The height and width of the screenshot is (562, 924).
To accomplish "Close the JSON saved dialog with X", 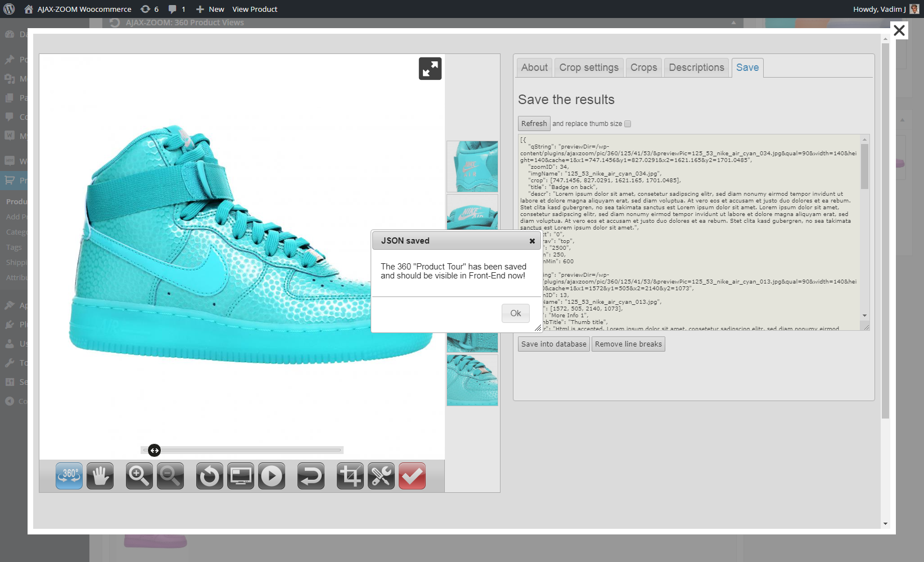I will point(532,241).
